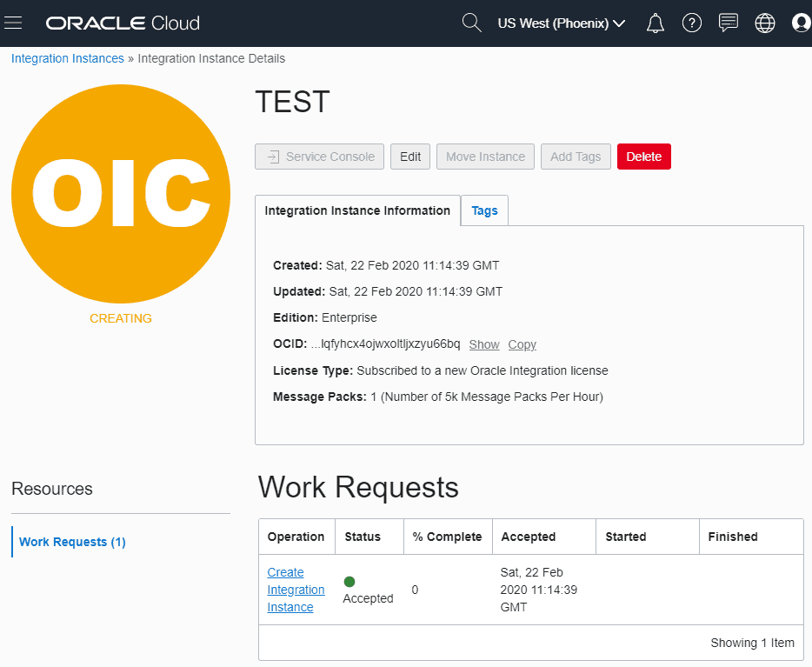Click the Status column header
812x667 pixels.
[361, 537]
